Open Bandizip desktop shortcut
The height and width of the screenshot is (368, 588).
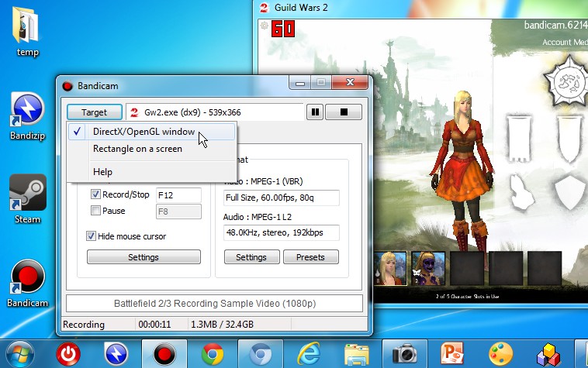[x=27, y=116]
